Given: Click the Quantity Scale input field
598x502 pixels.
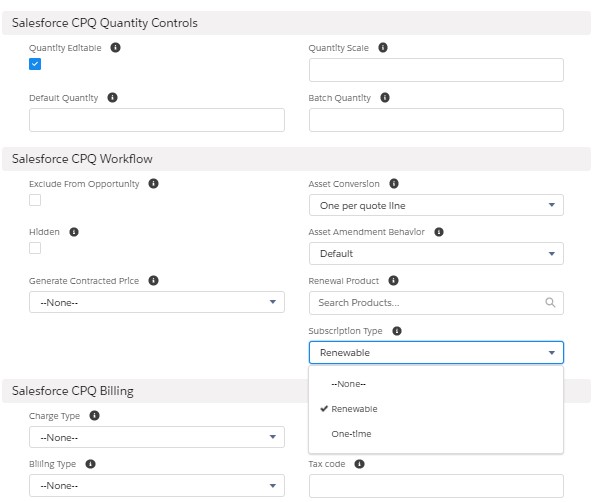Looking at the screenshot, I should tap(436, 70).
